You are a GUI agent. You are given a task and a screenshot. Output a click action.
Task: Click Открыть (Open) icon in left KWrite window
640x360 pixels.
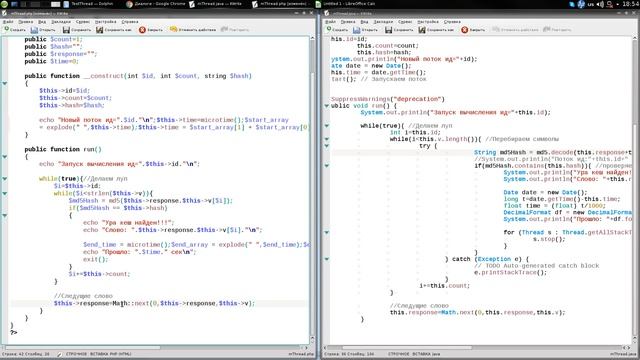click(34, 30)
